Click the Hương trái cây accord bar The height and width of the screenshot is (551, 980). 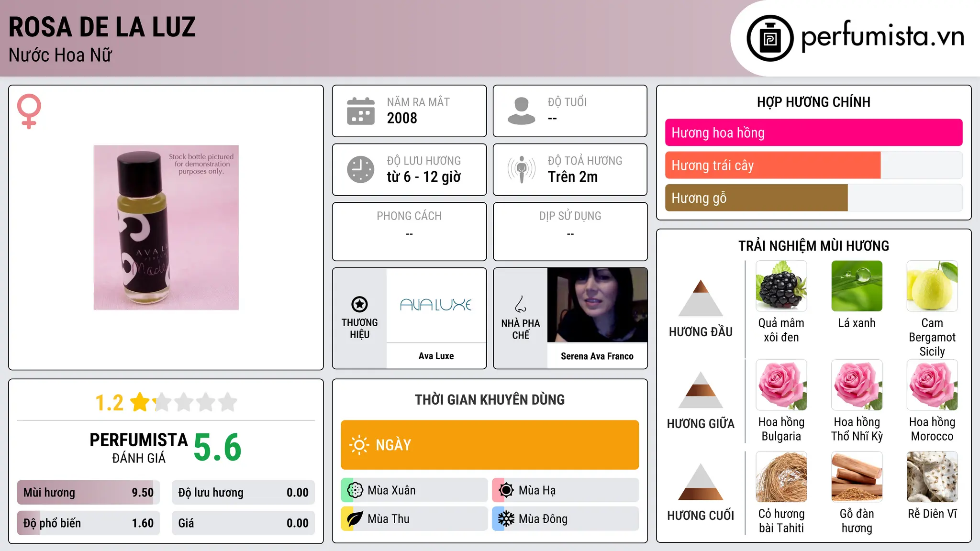coord(813,165)
